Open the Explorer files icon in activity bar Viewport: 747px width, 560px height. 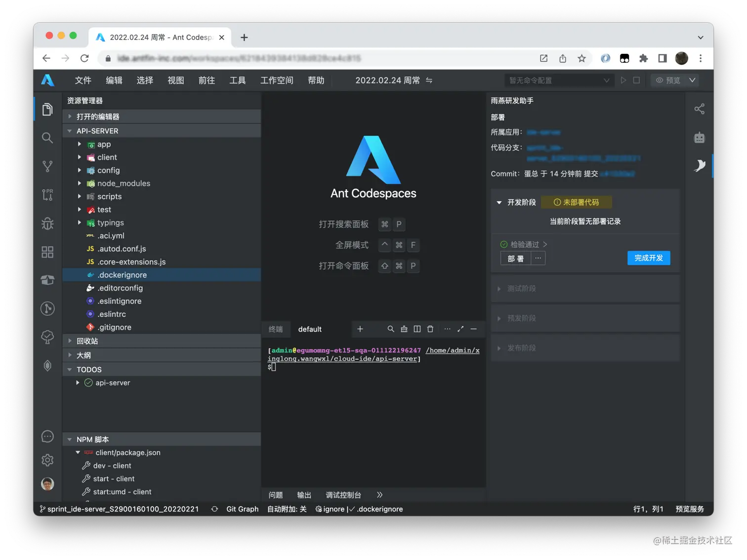coord(47,109)
